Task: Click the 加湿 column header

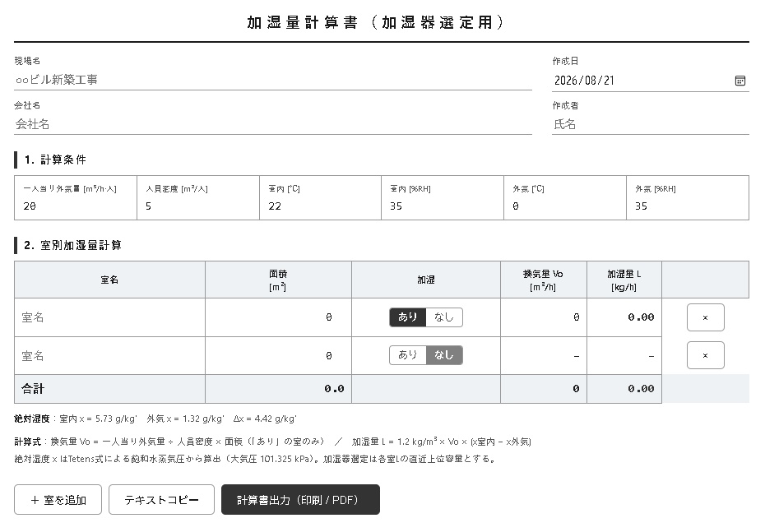Action: 426,280
